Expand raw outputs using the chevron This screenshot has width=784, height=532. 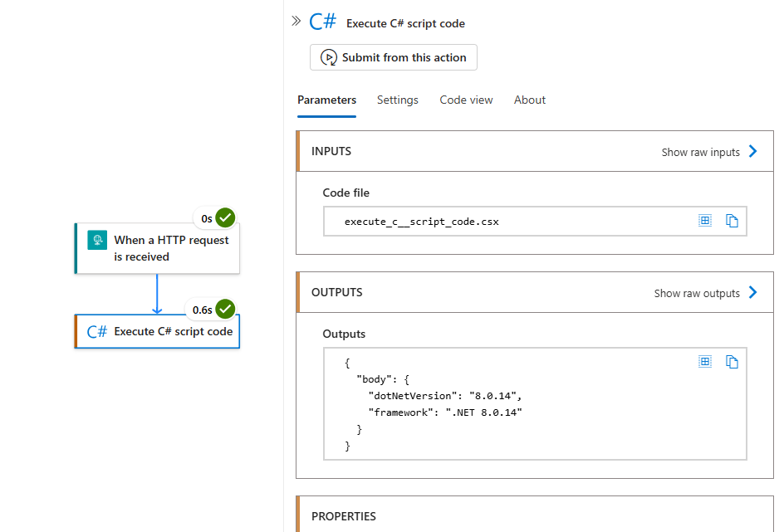[753, 293]
